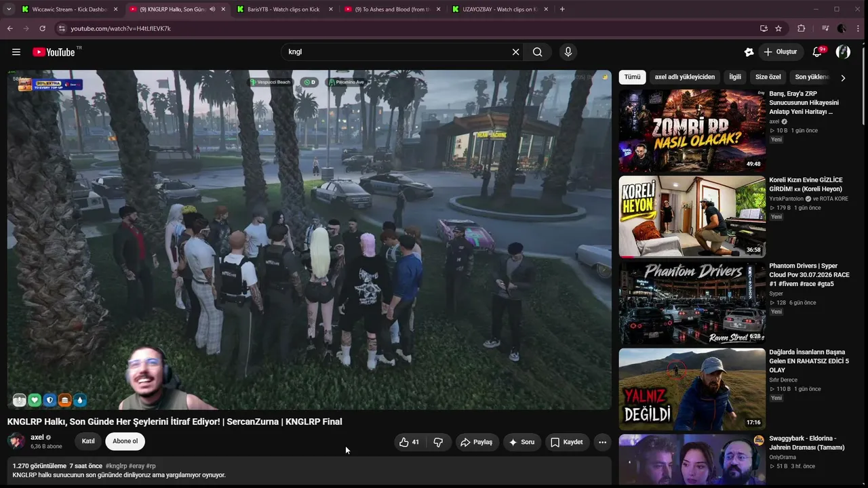Open the browser extensions puzzle icon
Image resolution: width=868 pixels, height=488 pixels.
tap(802, 28)
